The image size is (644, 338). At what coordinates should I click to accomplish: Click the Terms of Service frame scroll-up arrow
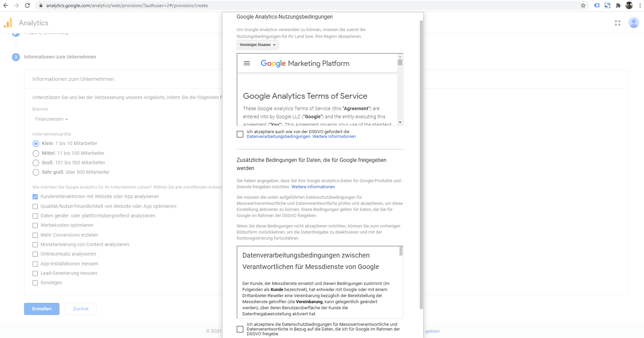pyautogui.click(x=400, y=57)
